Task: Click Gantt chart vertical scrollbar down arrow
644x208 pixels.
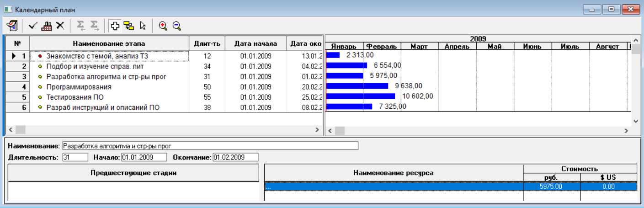Action: (x=635, y=121)
